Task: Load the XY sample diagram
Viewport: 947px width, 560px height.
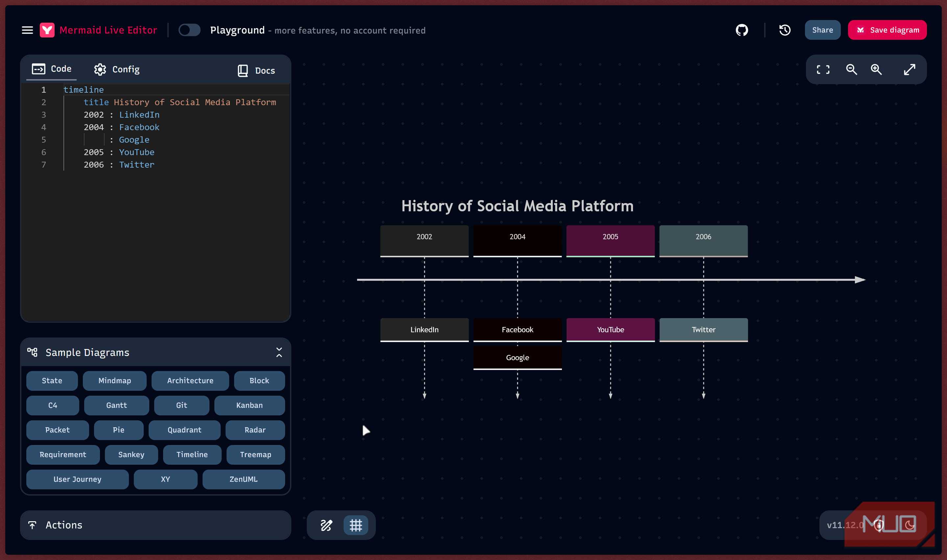Action: (165, 479)
